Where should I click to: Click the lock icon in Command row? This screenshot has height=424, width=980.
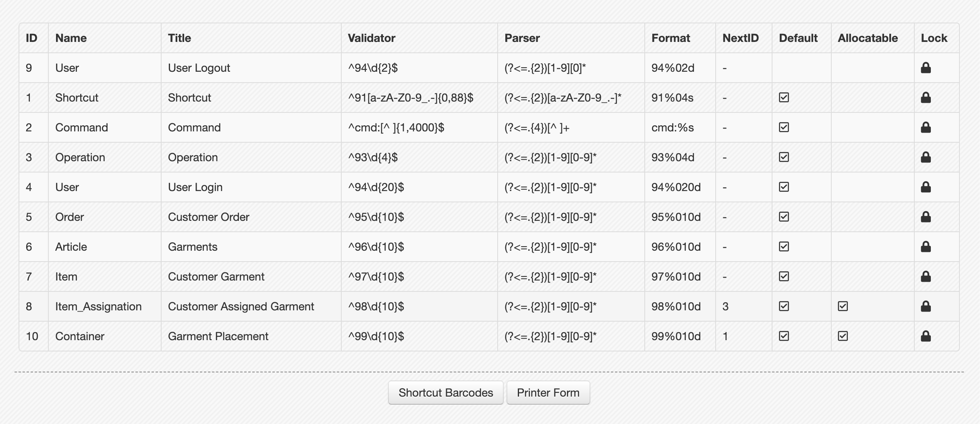click(x=926, y=127)
